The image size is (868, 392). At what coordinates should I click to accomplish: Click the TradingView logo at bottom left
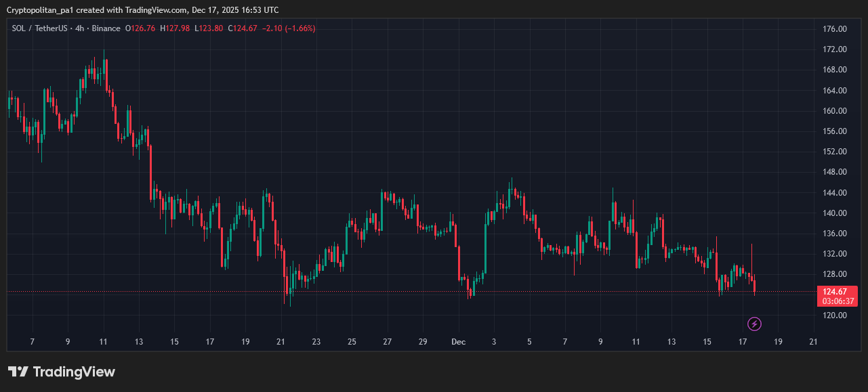(62, 372)
